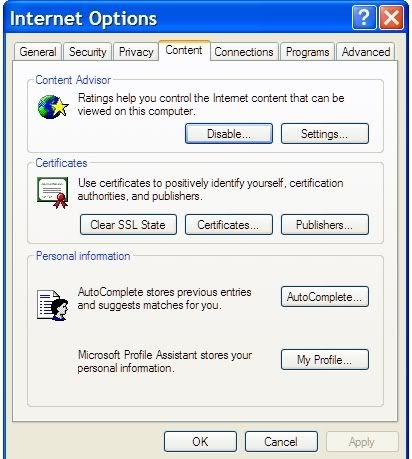Click the Disable button for Content Advisor
The width and height of the screenshot is (412, 459).
click(x=229, y=134)
